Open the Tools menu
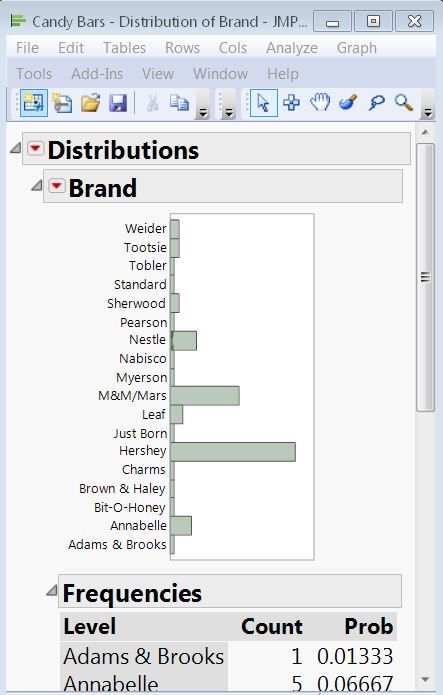443x695 pixels. pyautogui.click(x=34, y=74)
